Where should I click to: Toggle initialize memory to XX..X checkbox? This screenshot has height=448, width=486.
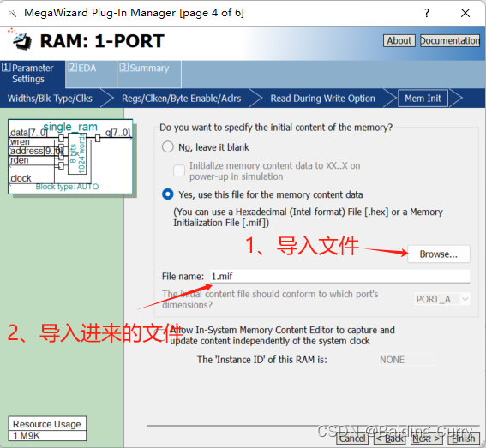179,170
